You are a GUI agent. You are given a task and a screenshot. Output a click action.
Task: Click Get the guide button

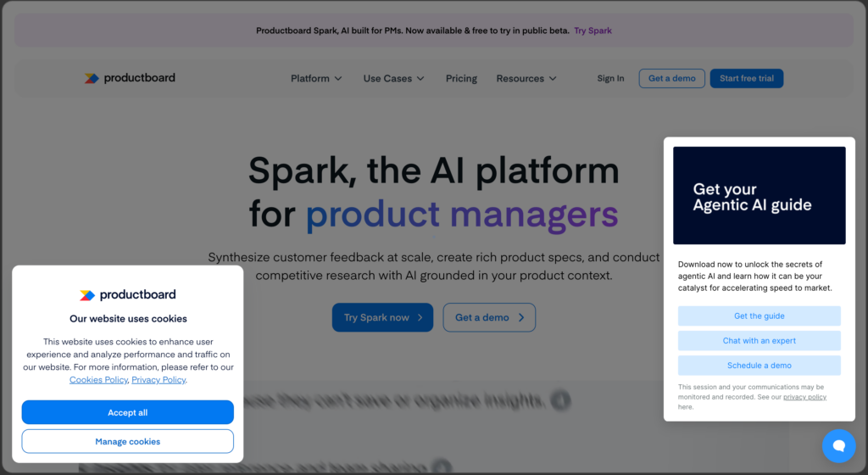tap(759, 316)
